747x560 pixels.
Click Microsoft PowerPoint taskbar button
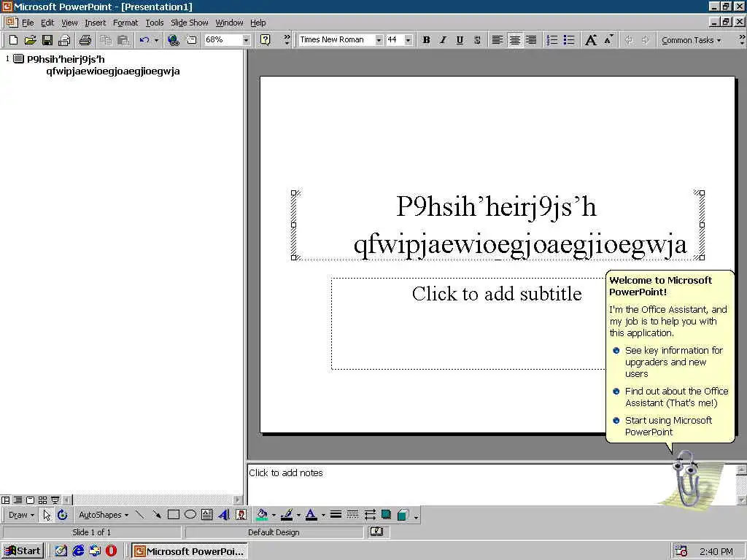pos(189,551)
